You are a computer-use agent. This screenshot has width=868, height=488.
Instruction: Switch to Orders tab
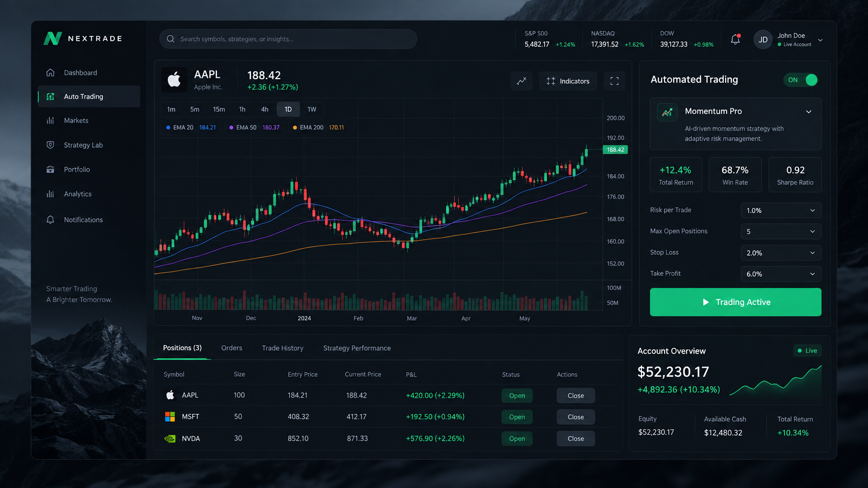point(232,348)
